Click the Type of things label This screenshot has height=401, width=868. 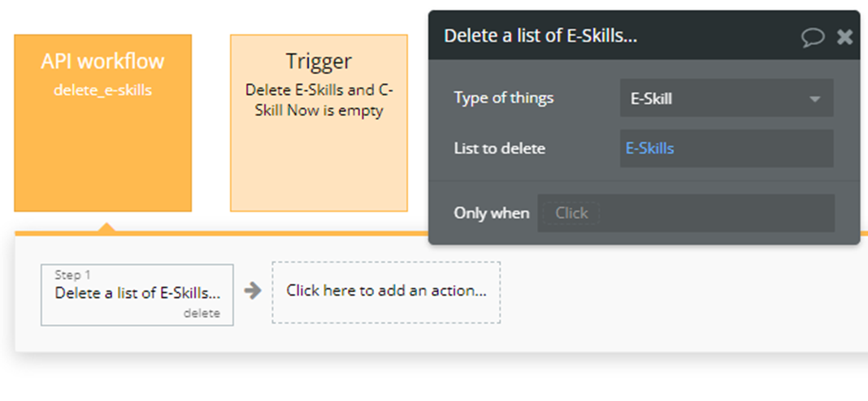[503, 98]
